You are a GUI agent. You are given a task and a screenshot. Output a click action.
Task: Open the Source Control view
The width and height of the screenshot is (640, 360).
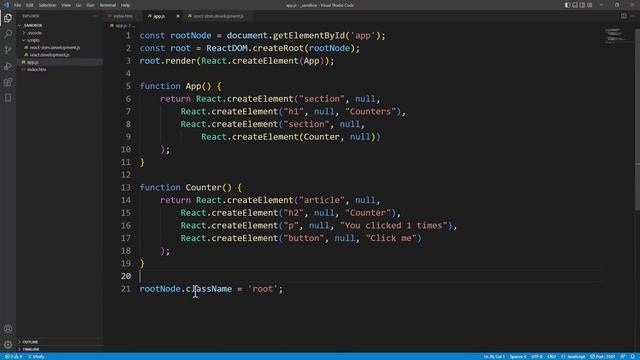coord(8,50)
